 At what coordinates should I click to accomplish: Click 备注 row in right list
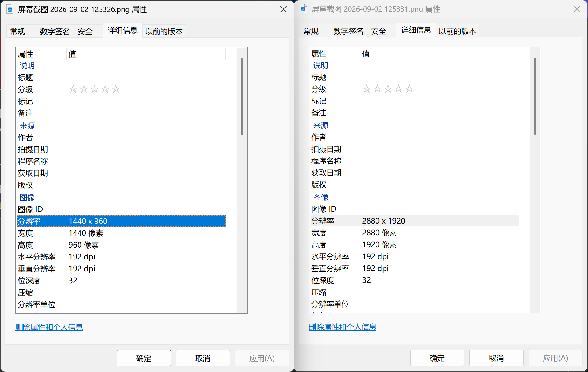(415, 113)
